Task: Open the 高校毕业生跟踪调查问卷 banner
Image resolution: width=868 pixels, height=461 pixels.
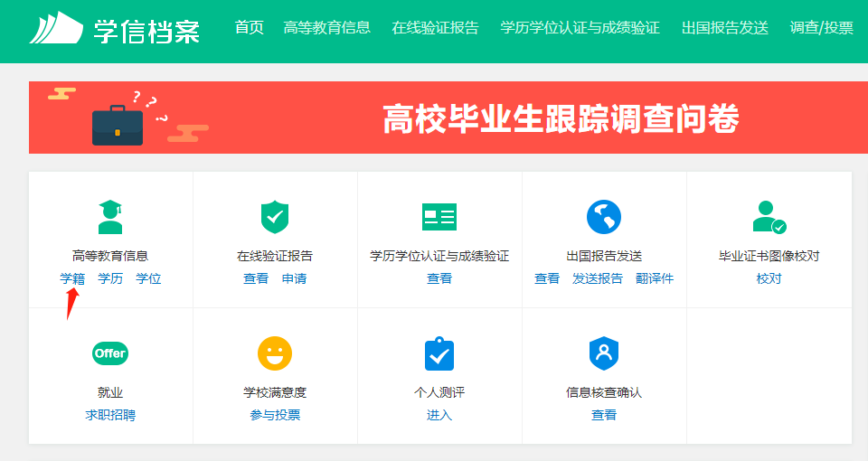Action: pos(448,118)
